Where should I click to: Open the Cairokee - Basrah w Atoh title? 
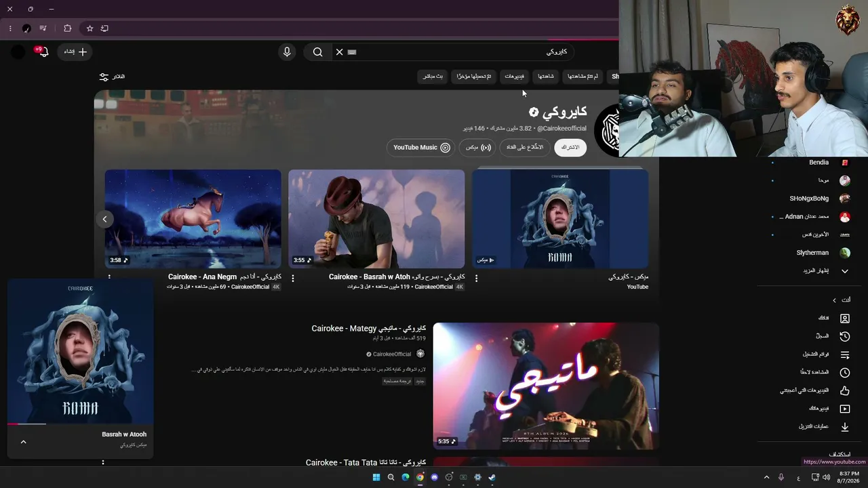[397, 277]
